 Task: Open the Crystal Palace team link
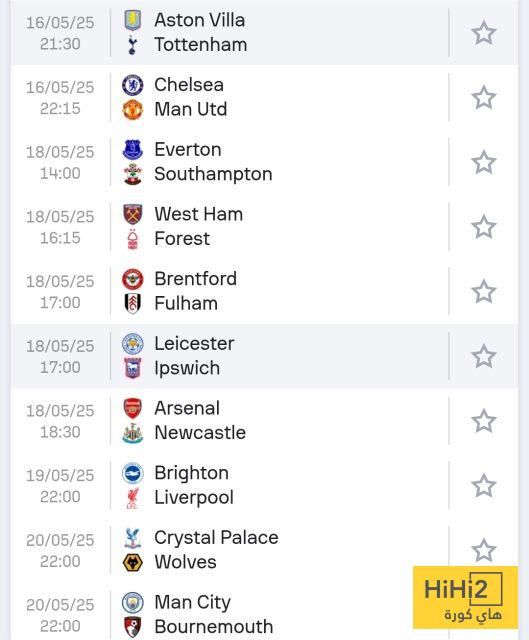(216, 538)
